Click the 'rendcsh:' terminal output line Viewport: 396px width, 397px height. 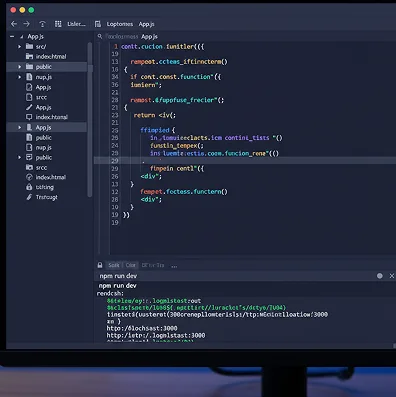[110, 293]
